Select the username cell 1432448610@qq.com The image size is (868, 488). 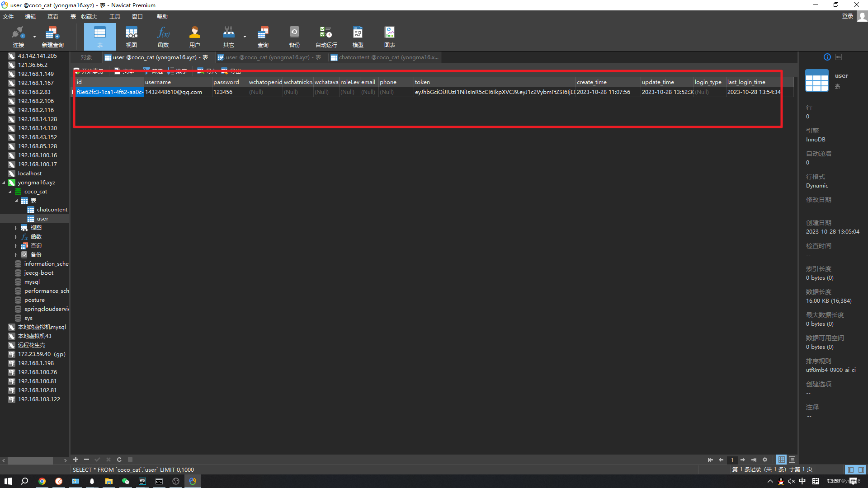coord(178,92)
